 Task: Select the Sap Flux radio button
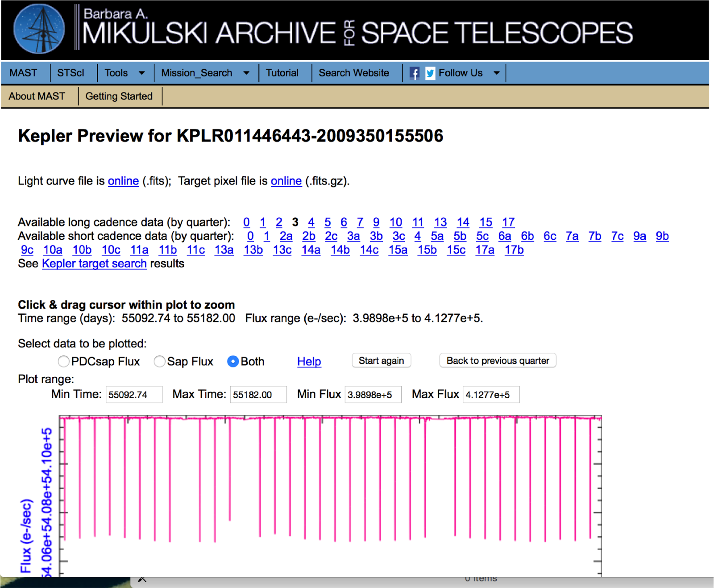(x=159, y=361)
